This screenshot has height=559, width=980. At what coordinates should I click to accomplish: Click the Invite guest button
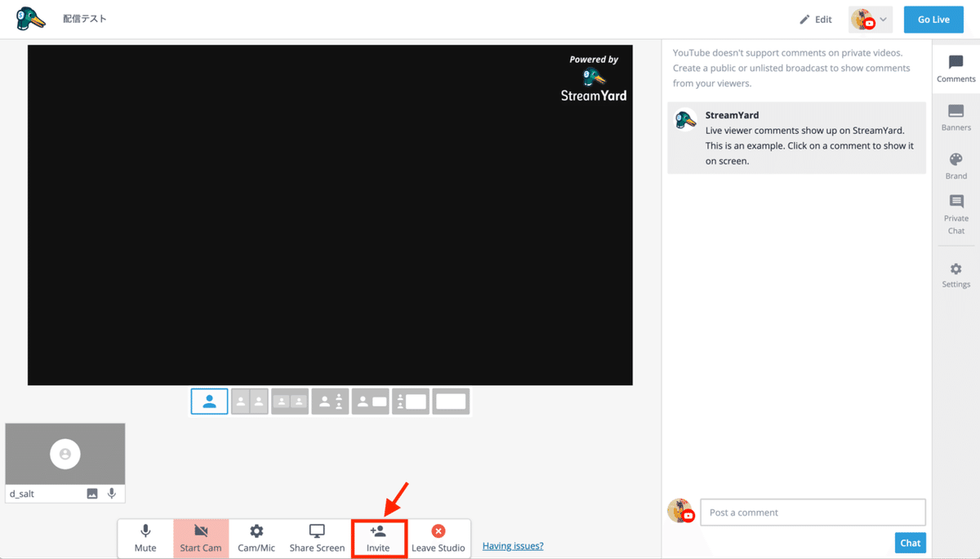coord(378,539)
